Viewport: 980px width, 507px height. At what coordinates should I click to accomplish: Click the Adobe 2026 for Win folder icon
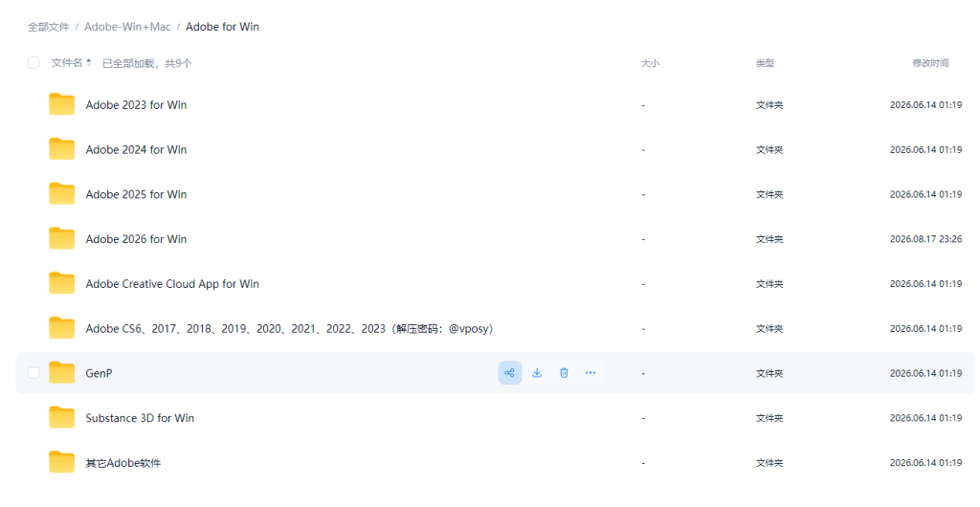pyautogui.click(x=62, y=238)
